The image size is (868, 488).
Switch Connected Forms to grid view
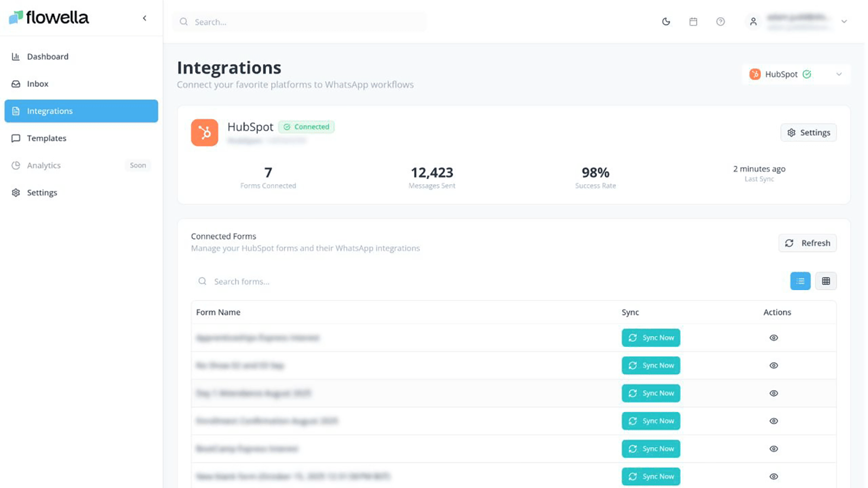(x=826, y=281)
